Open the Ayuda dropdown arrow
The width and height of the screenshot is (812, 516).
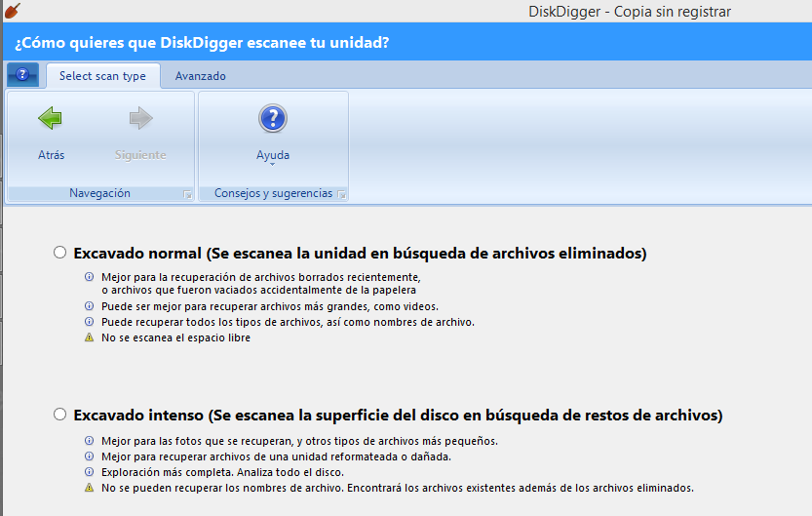pyautogui.click(x=272, y=165)
